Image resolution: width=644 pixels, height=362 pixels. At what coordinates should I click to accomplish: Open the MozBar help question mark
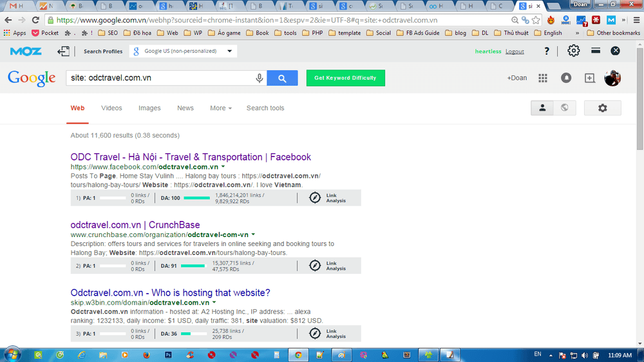[547, 51]
